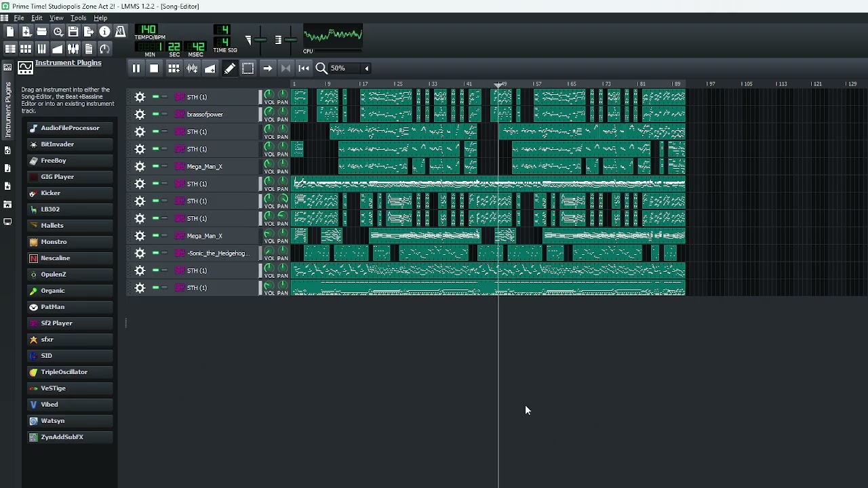Create a new project

tap(10, 32)
